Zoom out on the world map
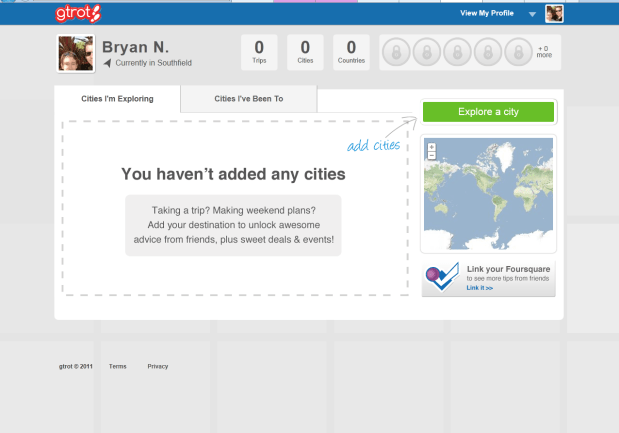619x433 pixels. [431, 155]
